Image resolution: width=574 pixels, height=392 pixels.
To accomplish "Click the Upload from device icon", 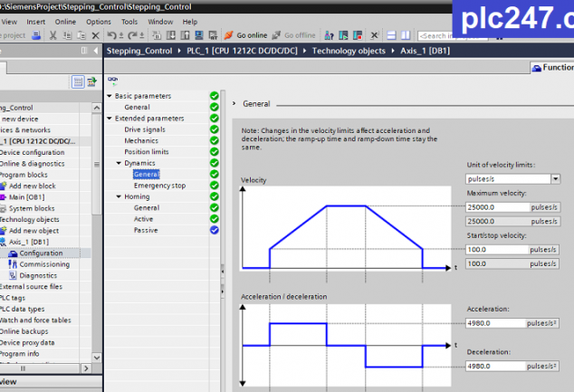I will (186, 35).
